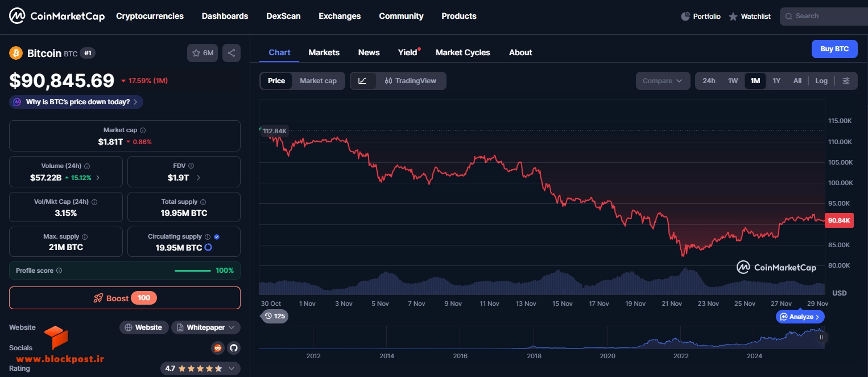Click the pause handle on range navigator
This screenshot has width=868, height=377.
pos(821,338)
